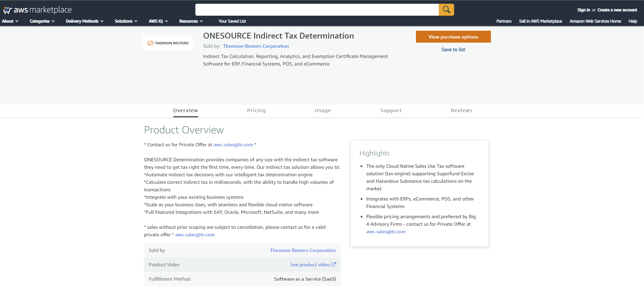This screenshot has height=298, width=644.
Task: Click the View purchase options button
Action: point(453,37)
